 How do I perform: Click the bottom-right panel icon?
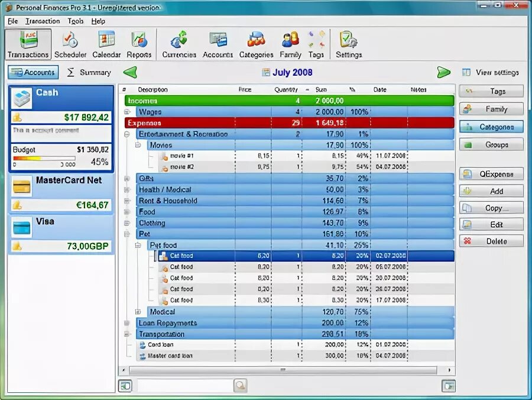pyautogui.click(x=449, y=386)
